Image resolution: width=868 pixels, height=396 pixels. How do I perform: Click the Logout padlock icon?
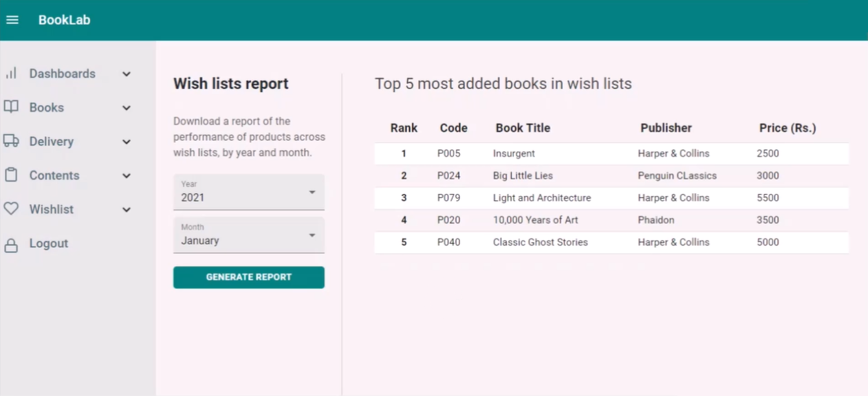point(11,244)
